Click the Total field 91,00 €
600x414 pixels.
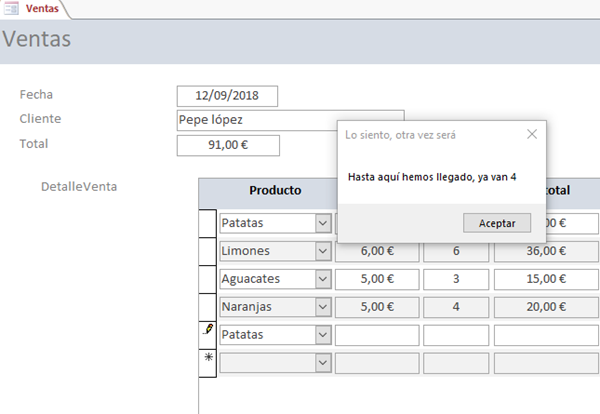(x=228, y=145)
